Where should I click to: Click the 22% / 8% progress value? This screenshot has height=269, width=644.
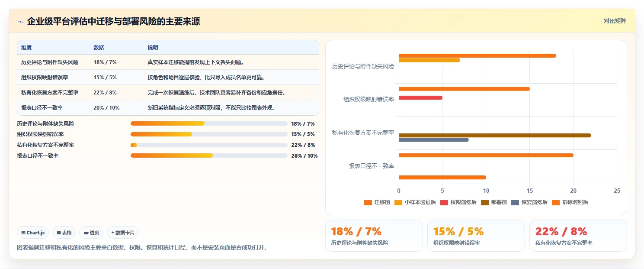pos(303,145)
